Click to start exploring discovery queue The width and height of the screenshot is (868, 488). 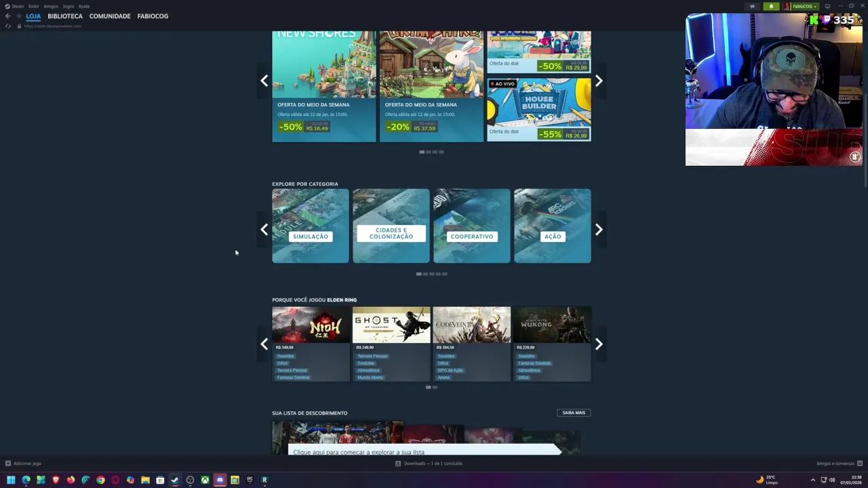[x=425, y=450]
